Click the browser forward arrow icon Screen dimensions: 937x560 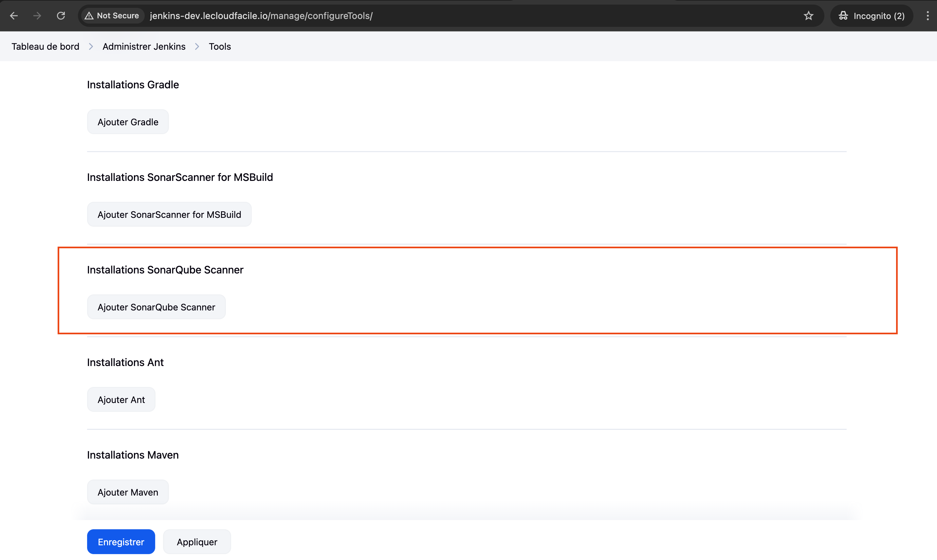[x=37, y=16]
